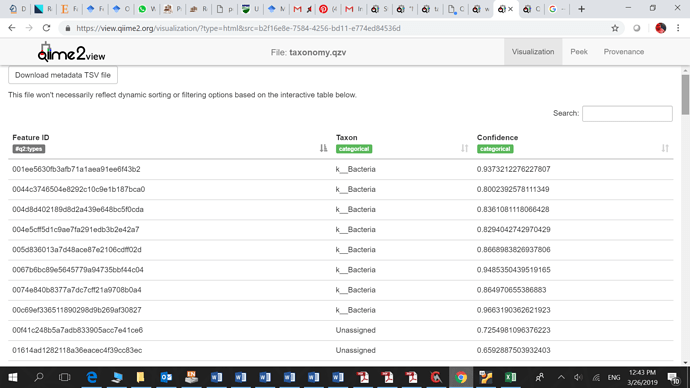Open the Provenance tab
690x388 pixels.
(x=624, y=52)
